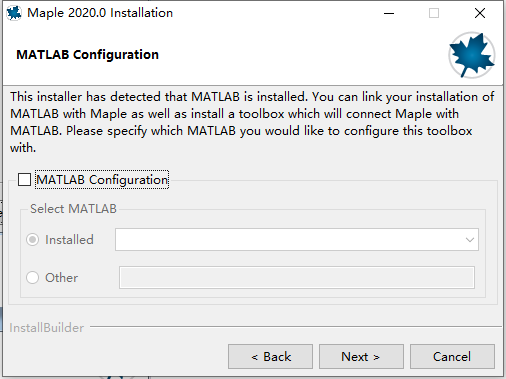Minimize the Maple installation window

click(389, 13)
